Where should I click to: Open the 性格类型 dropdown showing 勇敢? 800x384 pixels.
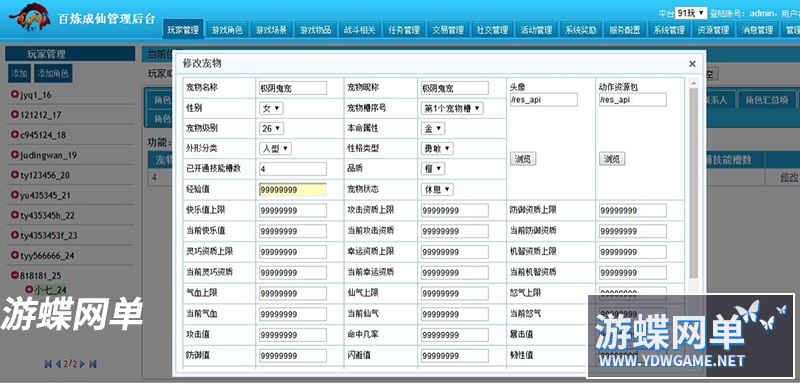pyautogui.click(x=437, y=148)
